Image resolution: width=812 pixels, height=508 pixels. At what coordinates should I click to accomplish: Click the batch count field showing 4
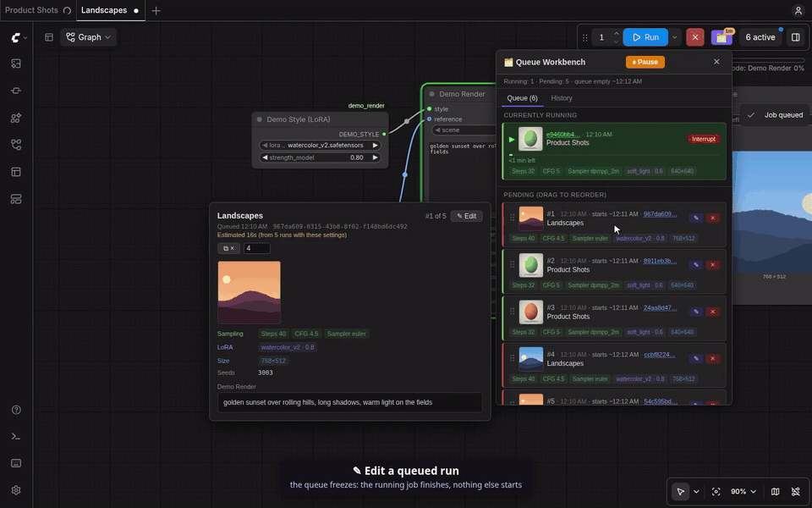coord(257,248)
